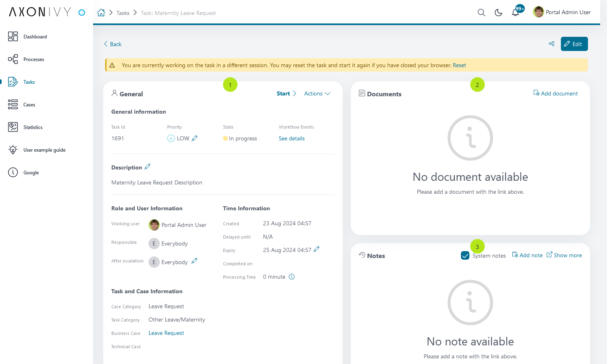Edit priority with pencil icon
This screenshot has height=364, width=607.
195,138
